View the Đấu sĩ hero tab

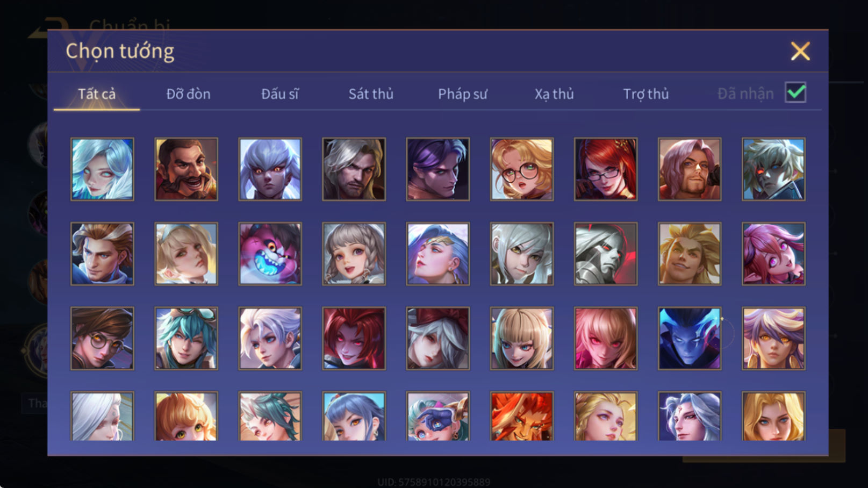pos(279,94)
